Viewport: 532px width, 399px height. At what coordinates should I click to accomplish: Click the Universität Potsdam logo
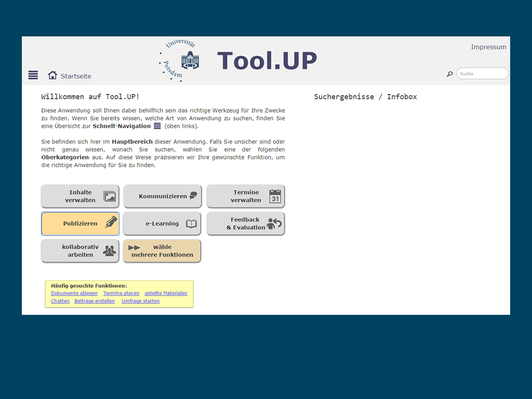click(179, 61)
